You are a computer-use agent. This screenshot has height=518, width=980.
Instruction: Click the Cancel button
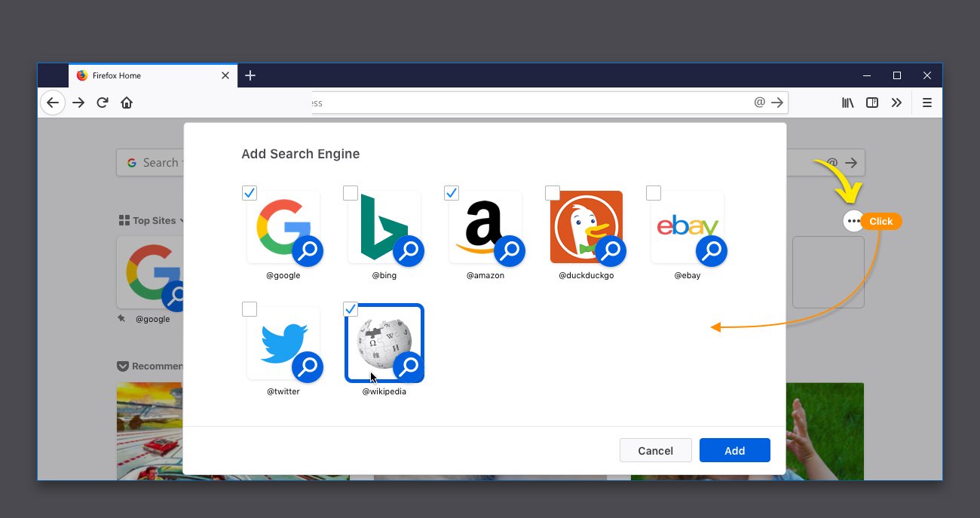pyautogui.click(x=655, y=450)
